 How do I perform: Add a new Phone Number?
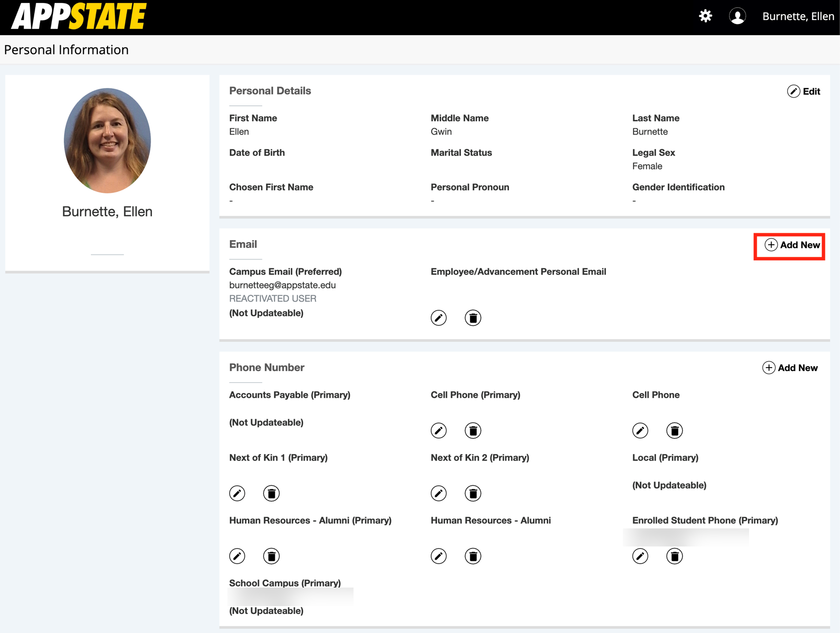[790, 368]
